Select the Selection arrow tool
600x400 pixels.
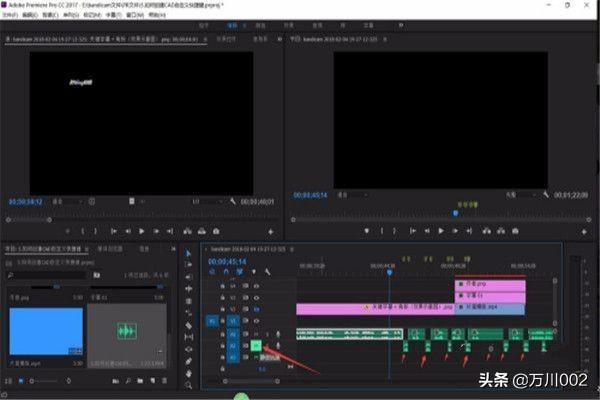pyautogui.click(x=189, y=252)
